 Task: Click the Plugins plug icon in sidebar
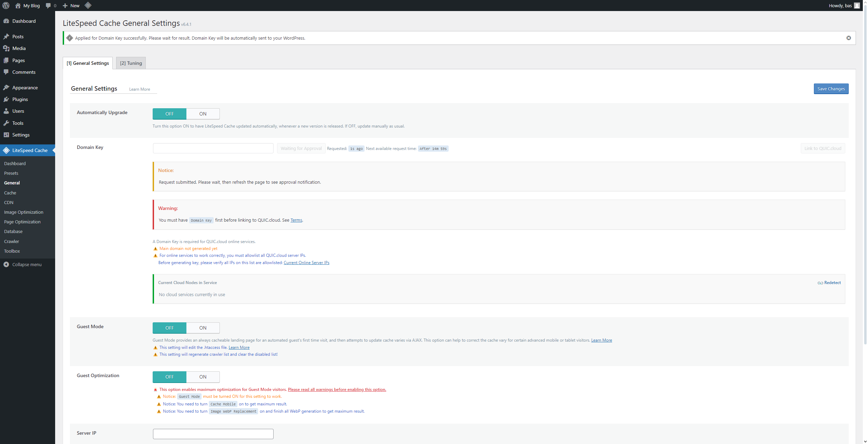pos(6,99)
